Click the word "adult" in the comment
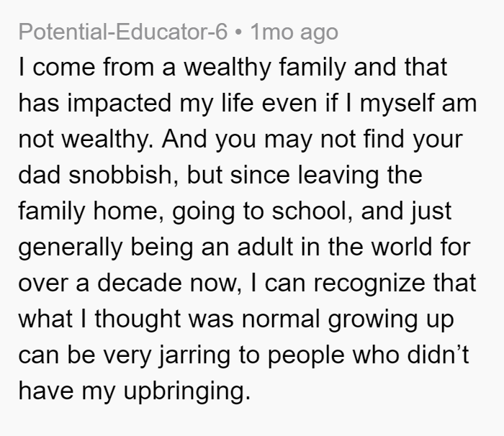The height and width of the screenshot is (436, 504). (266, 247)
